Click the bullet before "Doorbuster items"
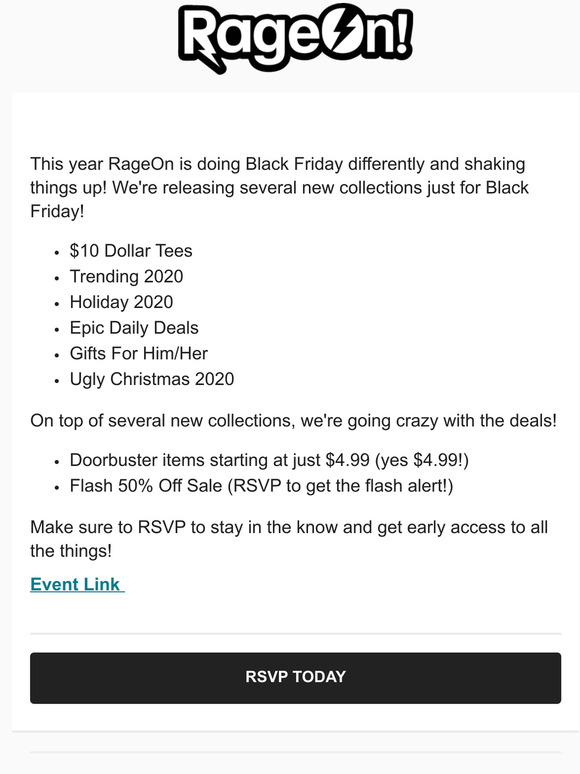This screenshot has height=774, width=580. [57, 462]
